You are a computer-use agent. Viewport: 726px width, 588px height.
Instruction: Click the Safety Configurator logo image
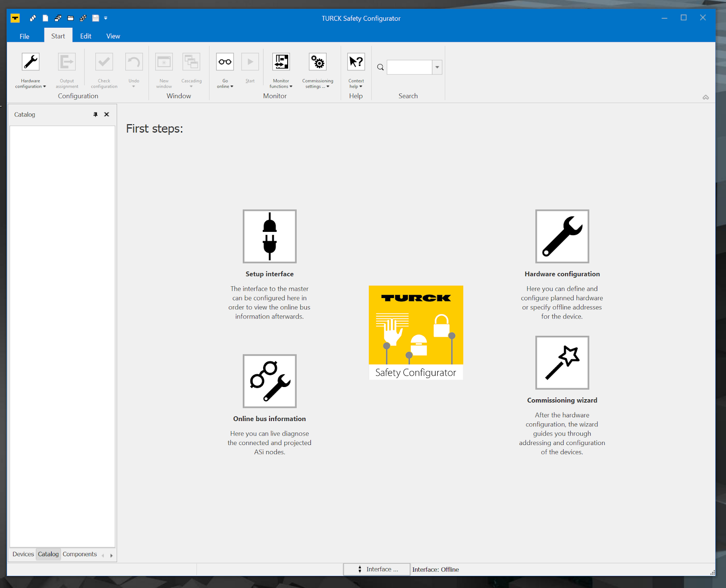point(416,333)
